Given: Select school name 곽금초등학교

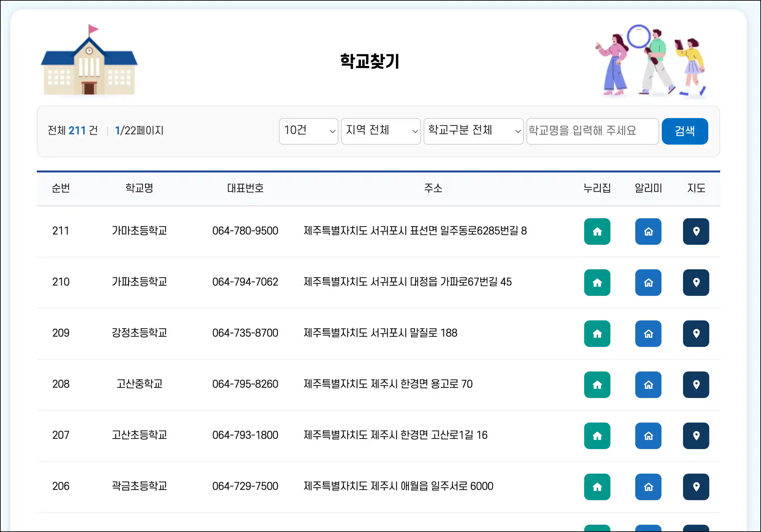Looking at the screenshot, I should pos(139,486).
